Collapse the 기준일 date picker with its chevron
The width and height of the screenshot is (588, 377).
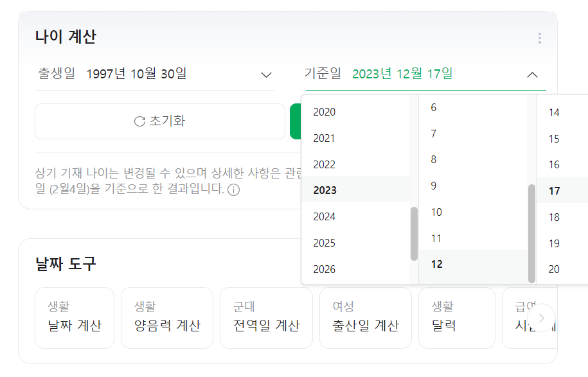click(x=532, y=74)
